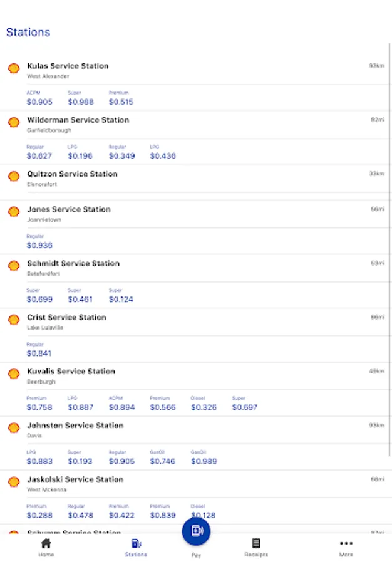The height and width of the screenshot is (564, 392).
Task: Click Jones Regular price $0.936
Action: click(x=39, y=246)
